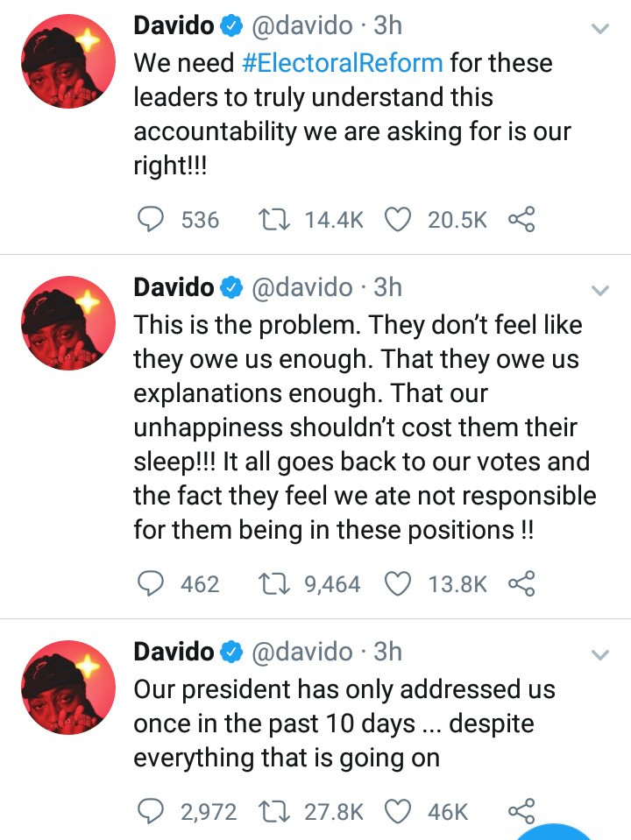Reply to the #ElectoralReform tweet
The width and height of the screenshot is (631, 840).
154,219
